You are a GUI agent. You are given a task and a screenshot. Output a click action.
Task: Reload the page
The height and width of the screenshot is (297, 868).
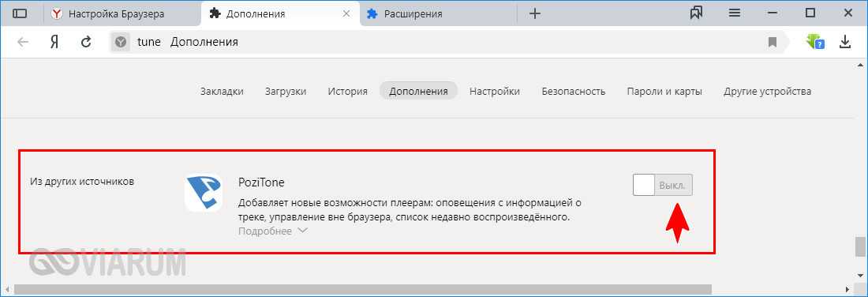[86, 42]
